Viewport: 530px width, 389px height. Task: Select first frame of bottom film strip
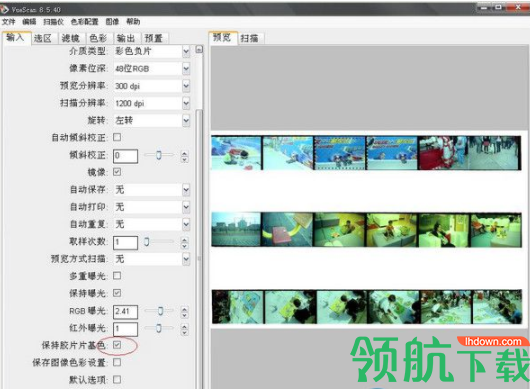tap(238, 307)
